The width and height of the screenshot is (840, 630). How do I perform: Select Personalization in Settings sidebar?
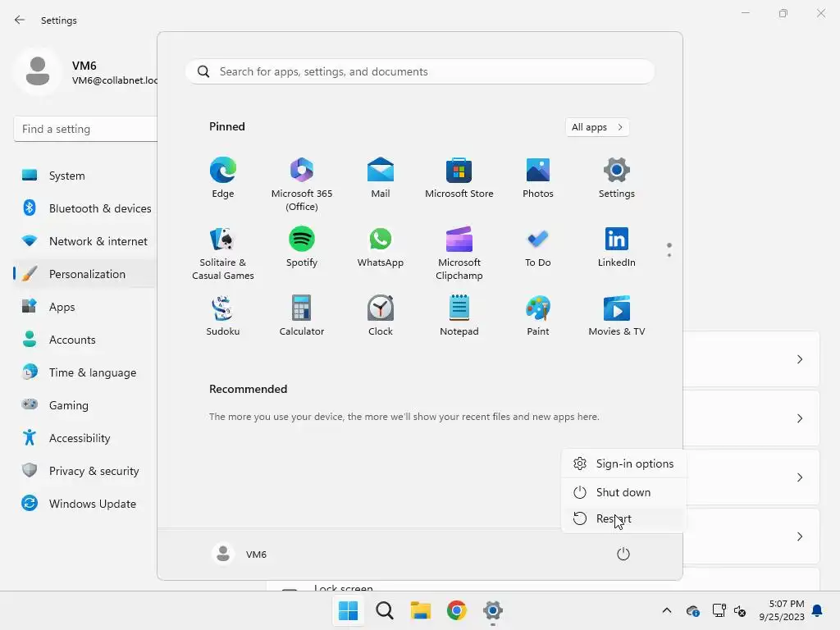pos(85,274)
